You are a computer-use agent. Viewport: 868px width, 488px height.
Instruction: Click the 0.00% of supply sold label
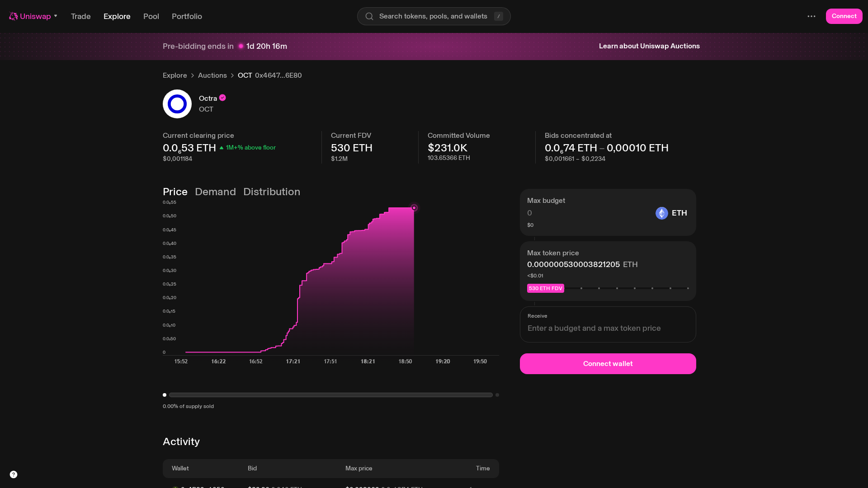point(188,406)
